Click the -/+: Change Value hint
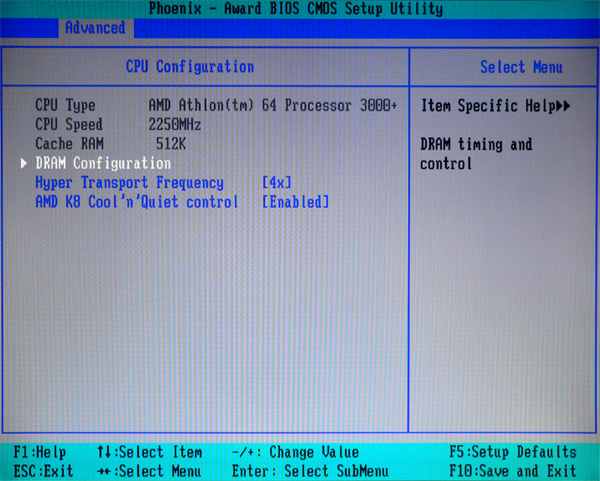600x481 pixels. 295,452
